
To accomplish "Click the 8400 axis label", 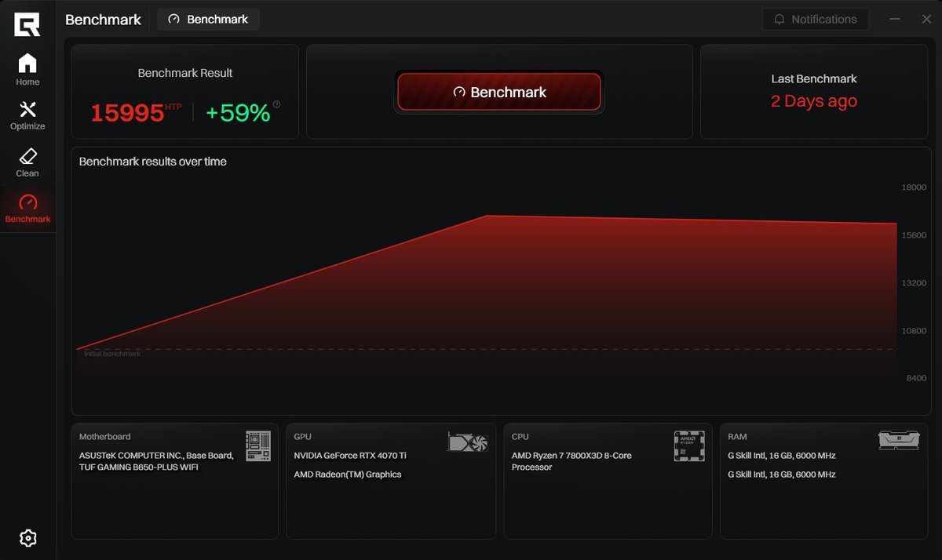I will tap(916, 378).
